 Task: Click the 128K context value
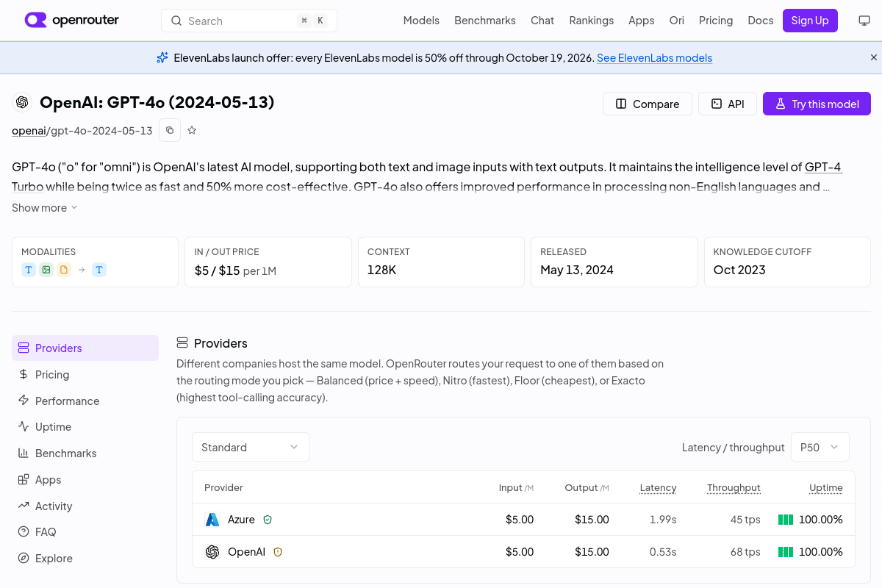[382, 270]
